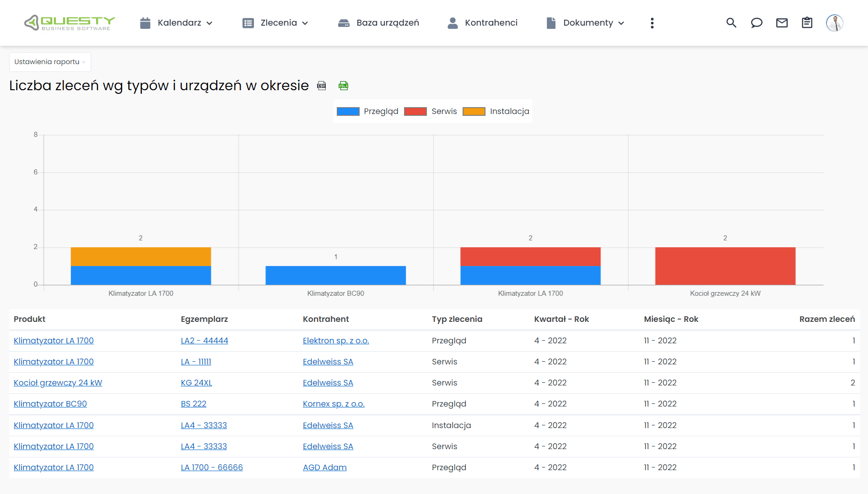Open egzemplarz LA - 11111
Screen dimensions: 868x494
click(196, 362)
